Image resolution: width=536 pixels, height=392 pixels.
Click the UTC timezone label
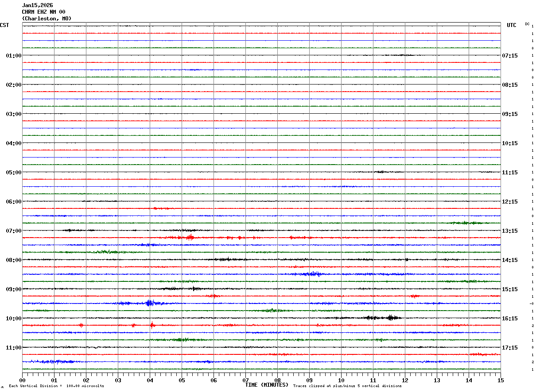(512, 25)
